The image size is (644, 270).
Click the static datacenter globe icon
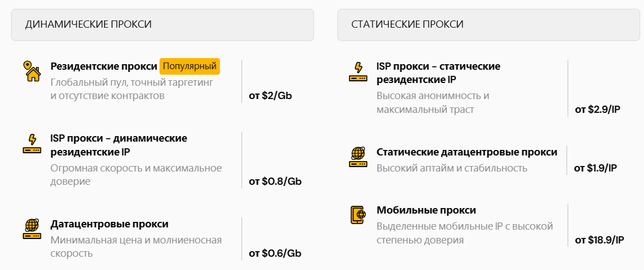click(358, 157)
